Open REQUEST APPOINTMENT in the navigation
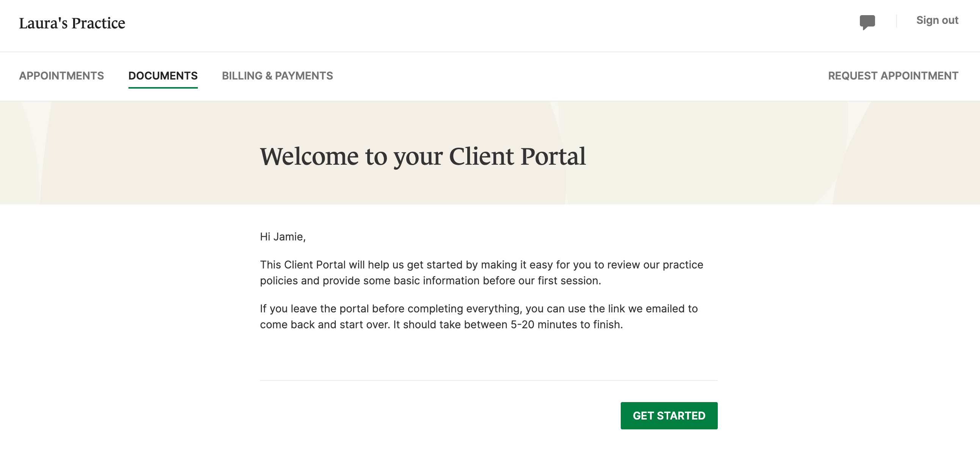 click(893, 76)
